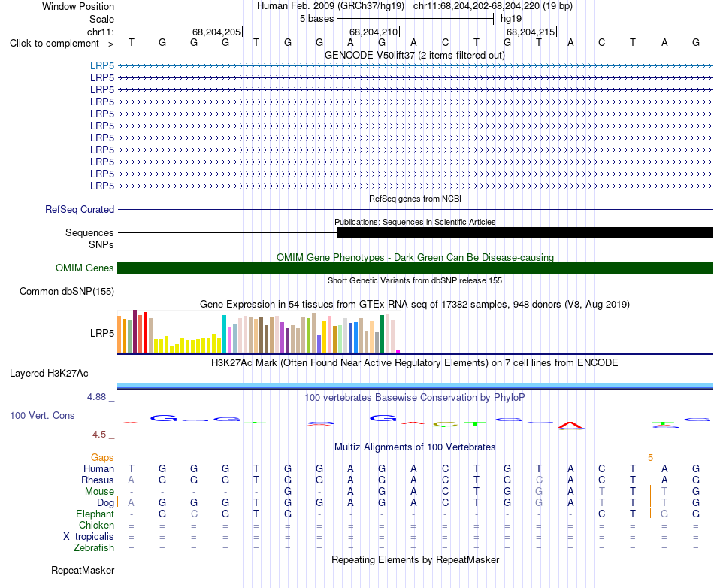
Task: Select the Common dbSNP(155) track label
Action: (67, 292)
